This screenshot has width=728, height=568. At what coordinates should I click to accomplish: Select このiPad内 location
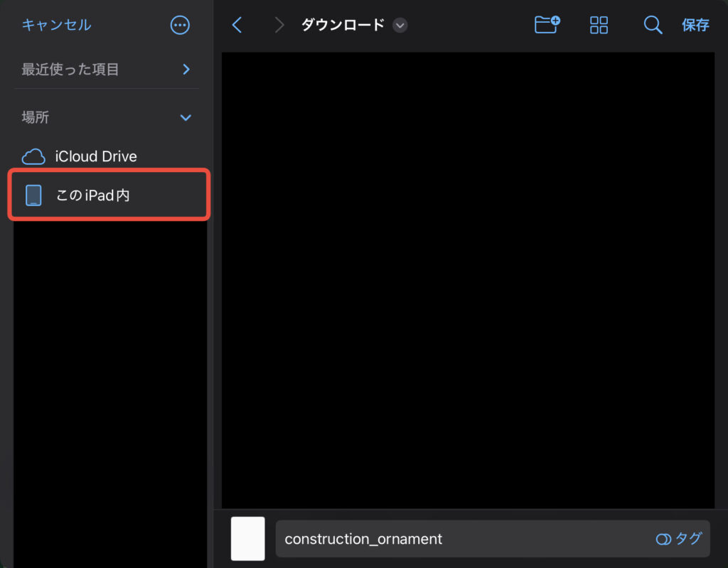pyautogui.click(x=93, y=195)
